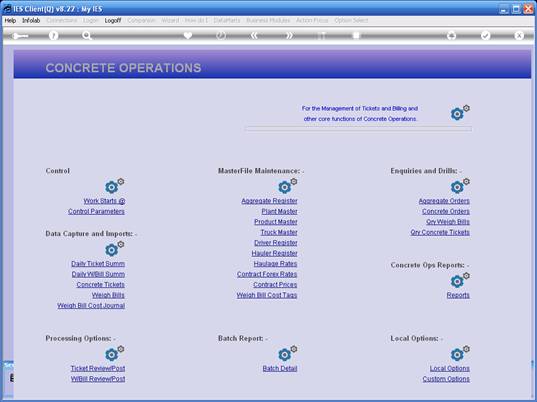
Task: Click the round X toolbar icon
Action: click(x=519, y=35)
